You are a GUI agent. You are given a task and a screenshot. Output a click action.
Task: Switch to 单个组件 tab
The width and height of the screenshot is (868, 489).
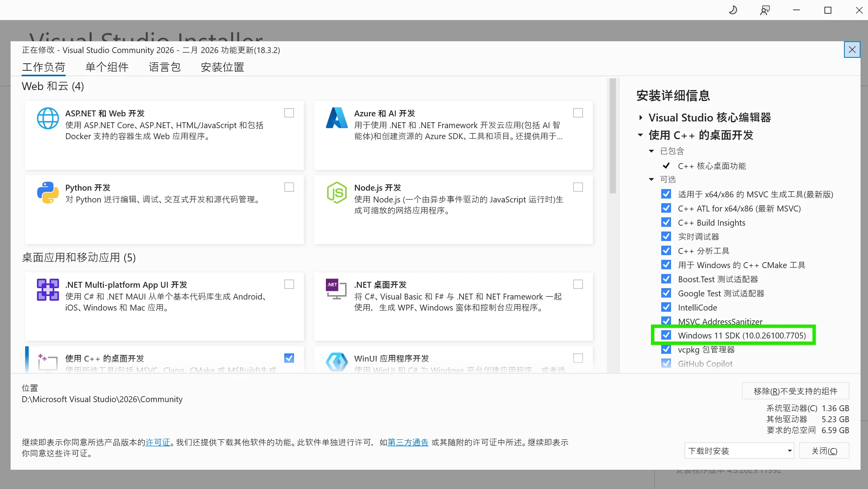pyautogui.click(x=107, y=67)
